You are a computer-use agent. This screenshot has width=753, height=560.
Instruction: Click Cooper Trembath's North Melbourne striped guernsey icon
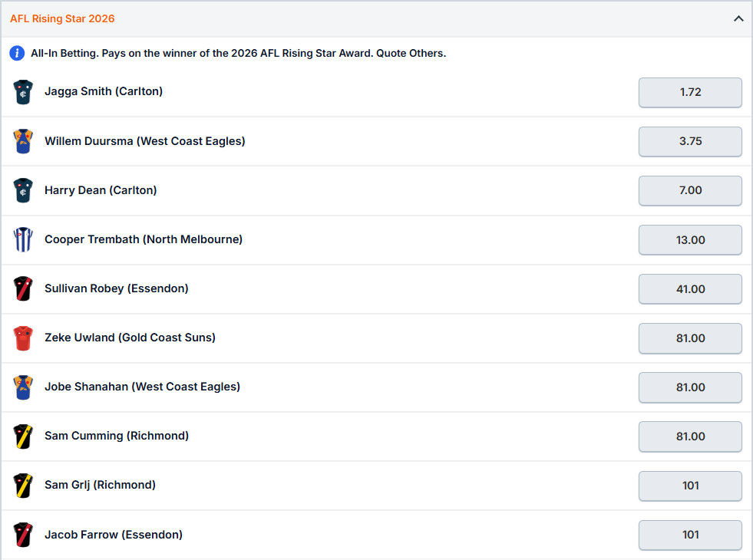click(x=23, y=239)
